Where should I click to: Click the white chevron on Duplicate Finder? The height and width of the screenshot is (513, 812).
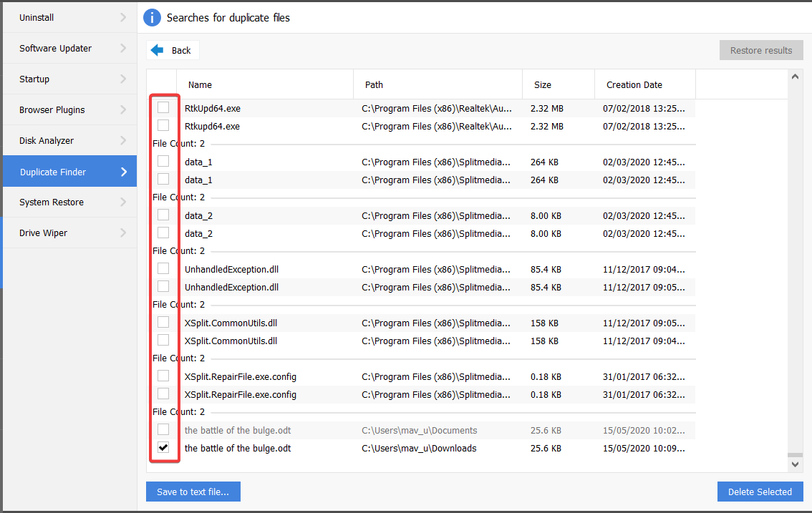124,172
